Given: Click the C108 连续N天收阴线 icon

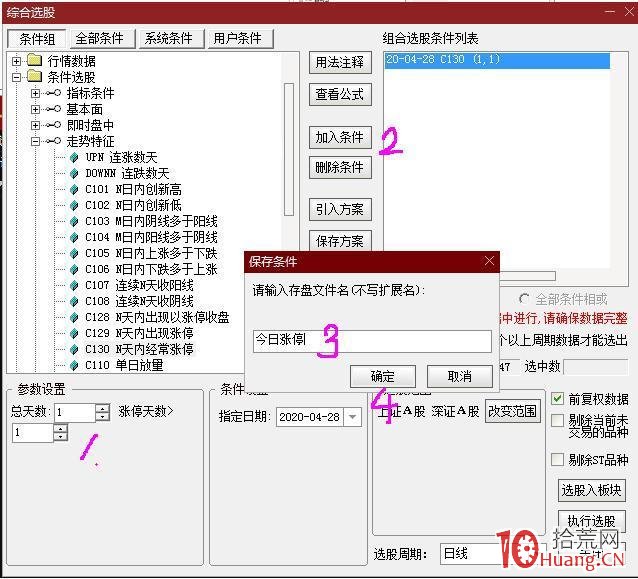Looking at the screenshot, I should pyautogui.click(x=74, y=302).
